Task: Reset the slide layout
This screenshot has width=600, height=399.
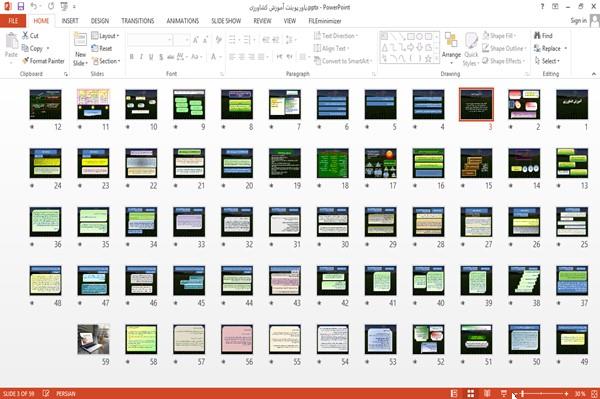Action: (102, 48)
